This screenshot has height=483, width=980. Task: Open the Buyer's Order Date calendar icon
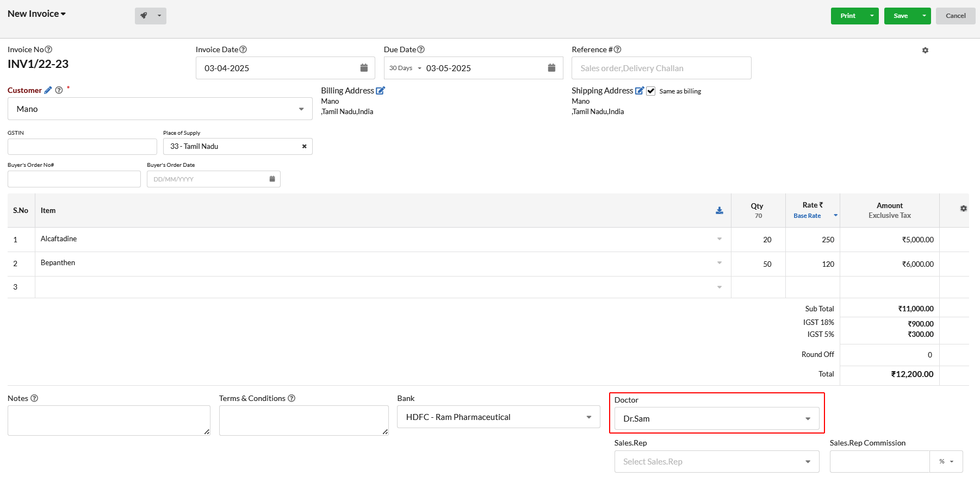[x=272, y=179]
